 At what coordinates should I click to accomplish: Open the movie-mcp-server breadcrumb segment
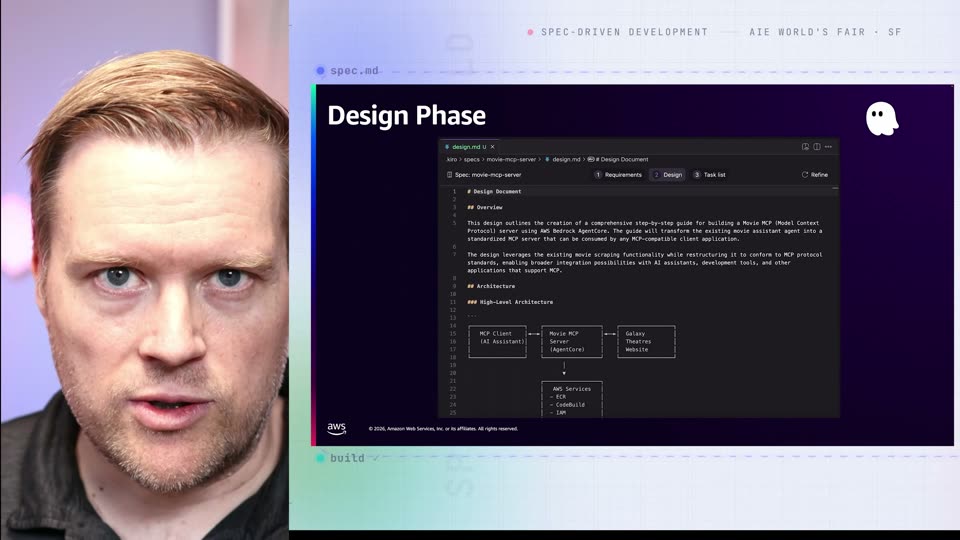click(511, 160)
